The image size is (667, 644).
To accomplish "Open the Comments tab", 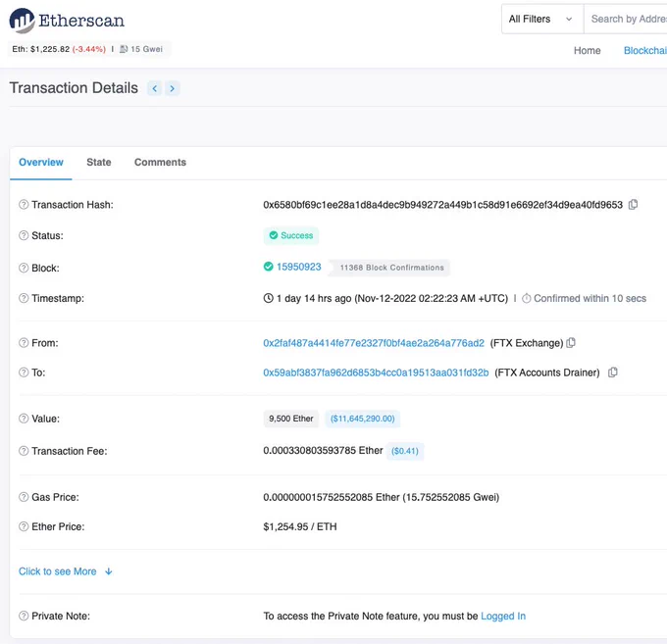I will click(160, 163).
